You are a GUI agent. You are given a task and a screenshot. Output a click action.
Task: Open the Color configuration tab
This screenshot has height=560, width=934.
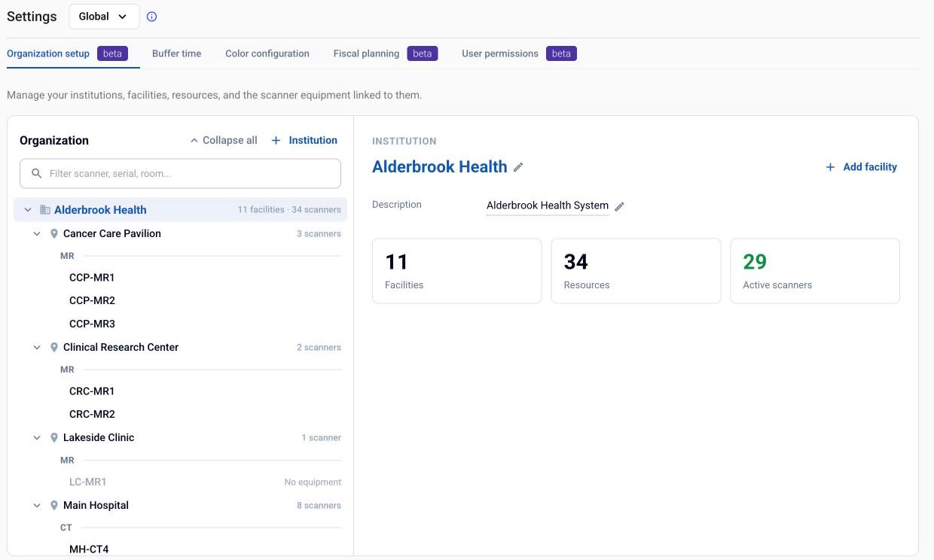pyautogui.click(x=267, y=53)
